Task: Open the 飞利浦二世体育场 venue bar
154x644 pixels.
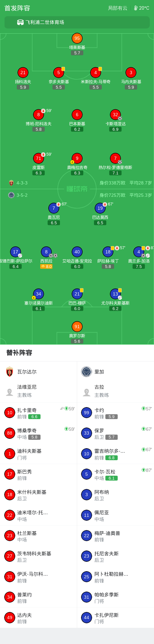Action: [77, 22]
